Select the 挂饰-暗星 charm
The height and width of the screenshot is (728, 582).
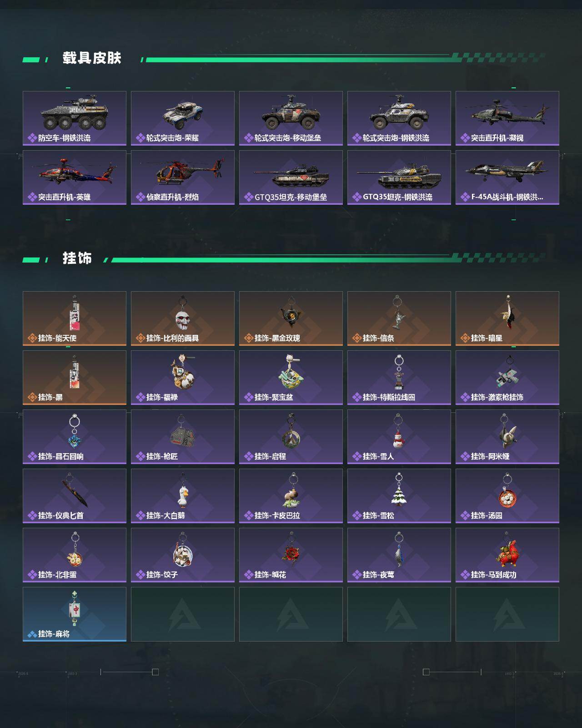pos(507,318)
